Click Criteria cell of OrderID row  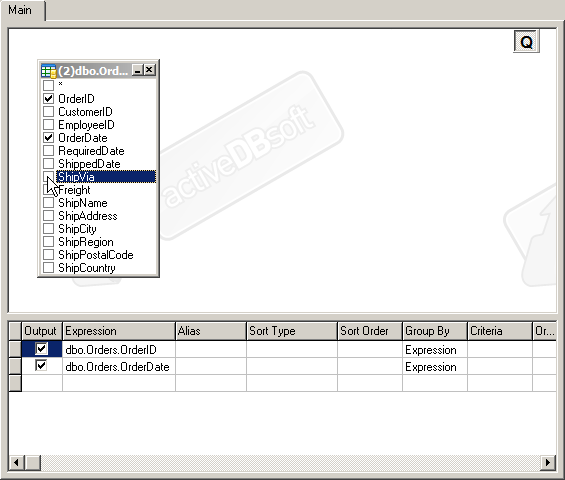[x=500, y=349]
